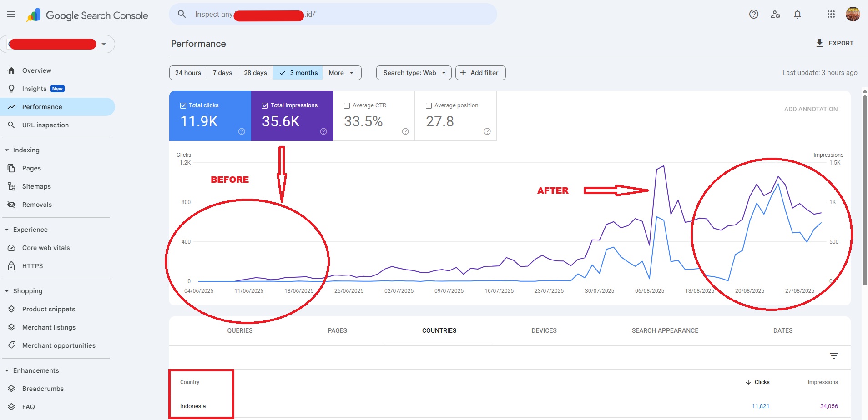Uncheck the Total clicks metric
868x420 pixels.
183,105
